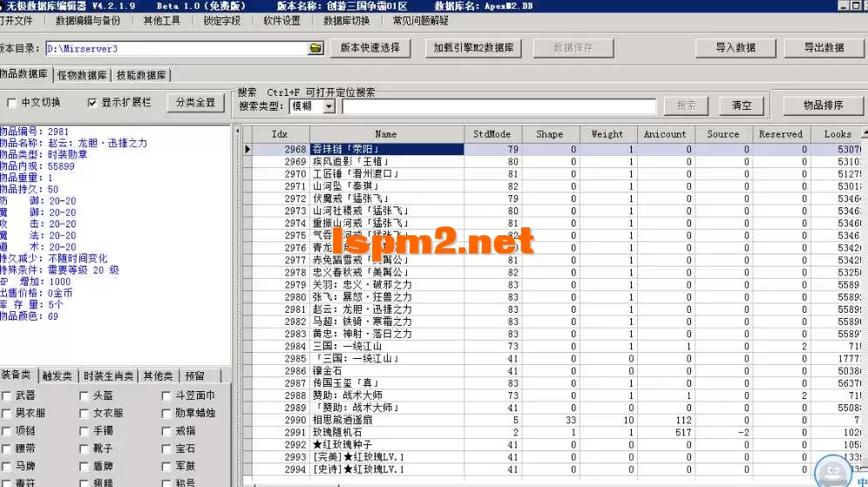868x487 pixels.
Task: Select the 时装生肖类 category tab
Action: pyautogui.click(x=108, y=376)
